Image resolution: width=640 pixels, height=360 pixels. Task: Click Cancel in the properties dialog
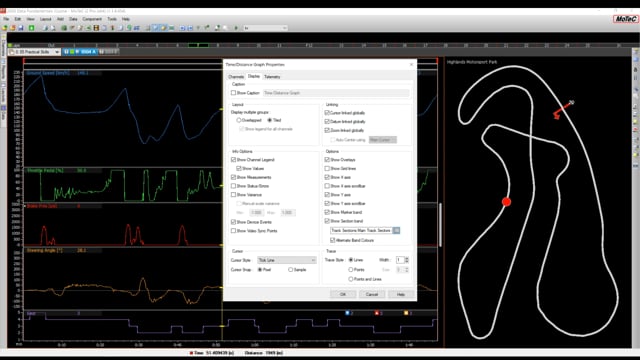click(372, 294)
